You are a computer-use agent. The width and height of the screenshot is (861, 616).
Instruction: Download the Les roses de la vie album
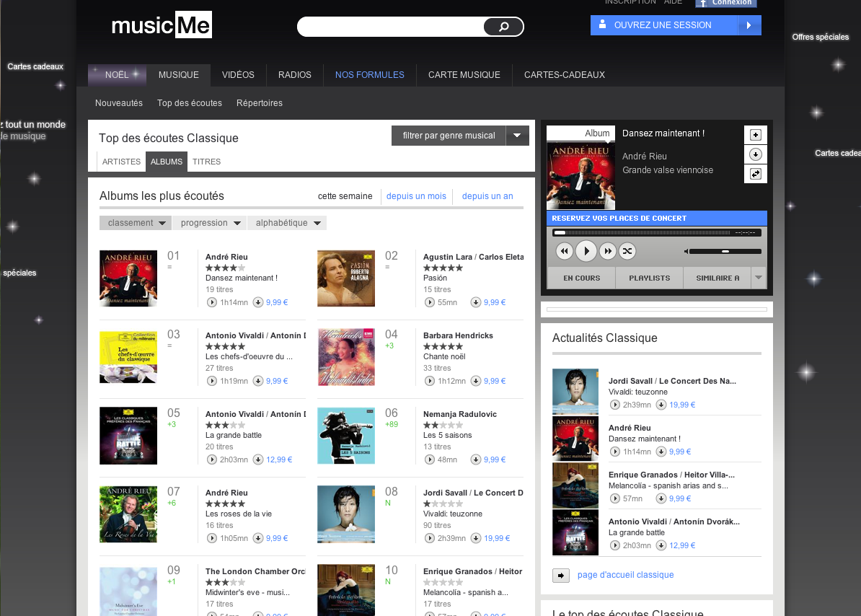pyautogui.click(x=258, y=538)
